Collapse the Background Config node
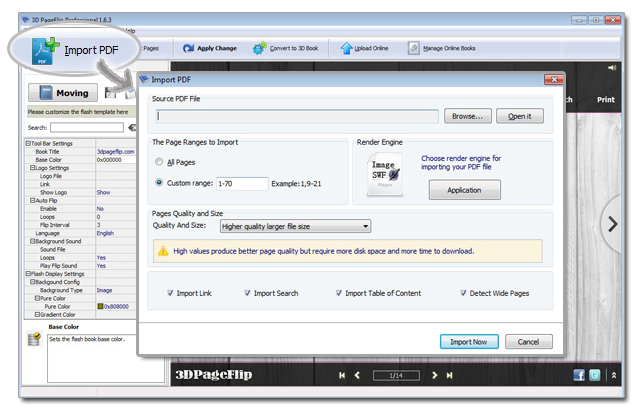Viewport: 644px width, 414px height. point(32,282)
